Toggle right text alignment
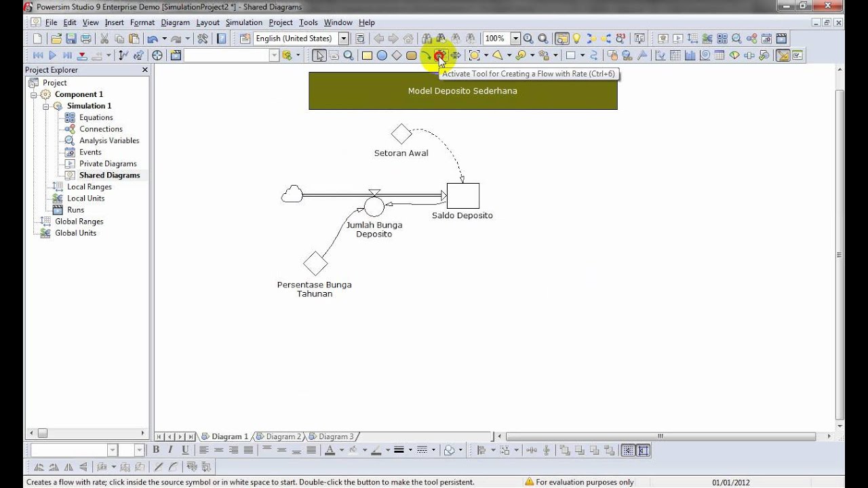868x488 pixels. [233, 450]
